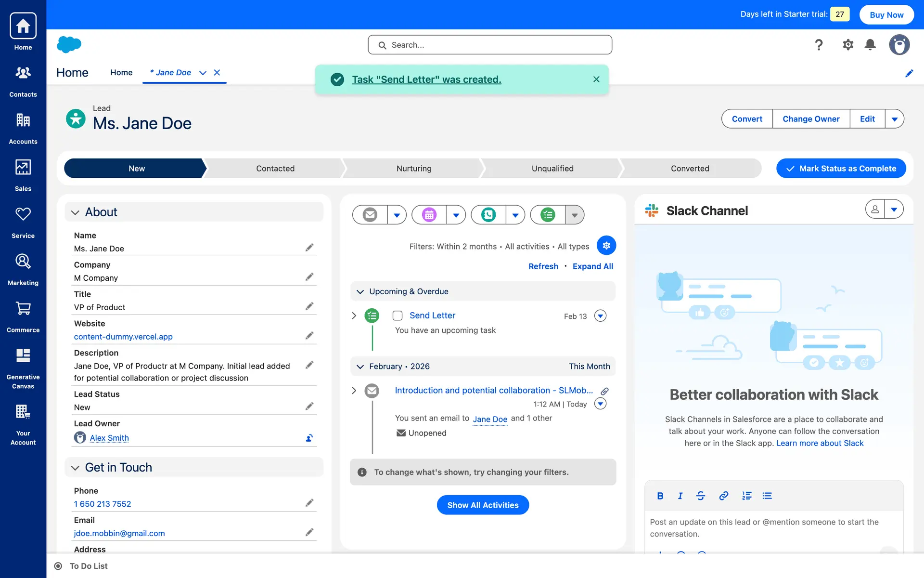Click the Bold formatting icon in Slack editor
The width and height of the screenshot is (924, 578).
point(660,496)
